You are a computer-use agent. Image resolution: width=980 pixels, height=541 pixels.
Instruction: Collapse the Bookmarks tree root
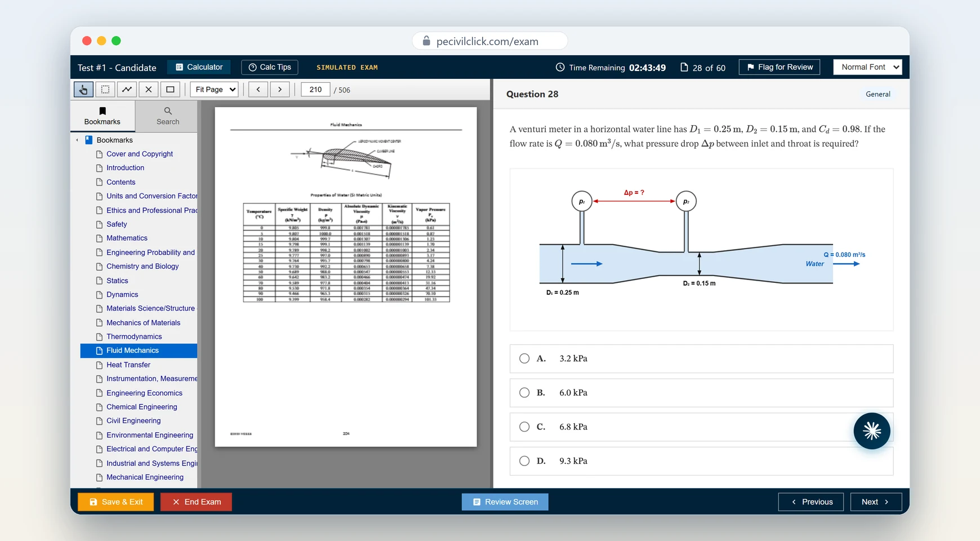click(77, 140)
